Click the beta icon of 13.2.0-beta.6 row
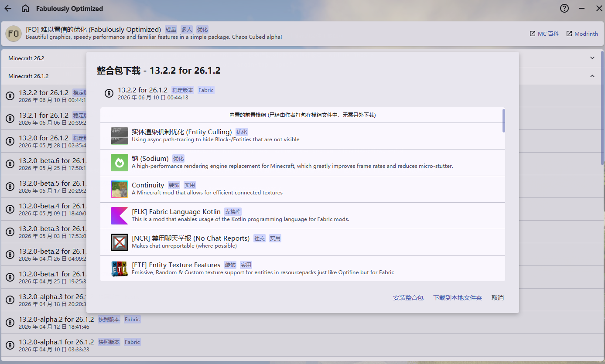 10,164
